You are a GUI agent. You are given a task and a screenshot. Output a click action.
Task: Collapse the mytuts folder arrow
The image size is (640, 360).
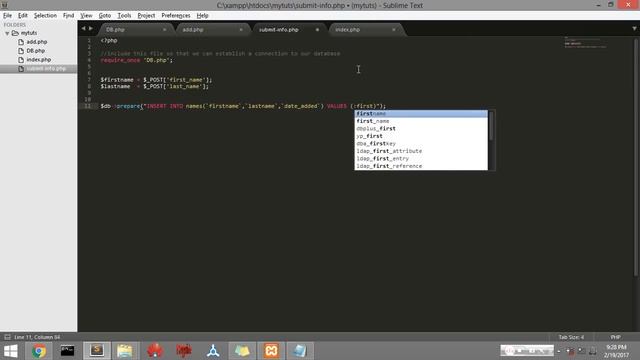(x=7, y=33)
